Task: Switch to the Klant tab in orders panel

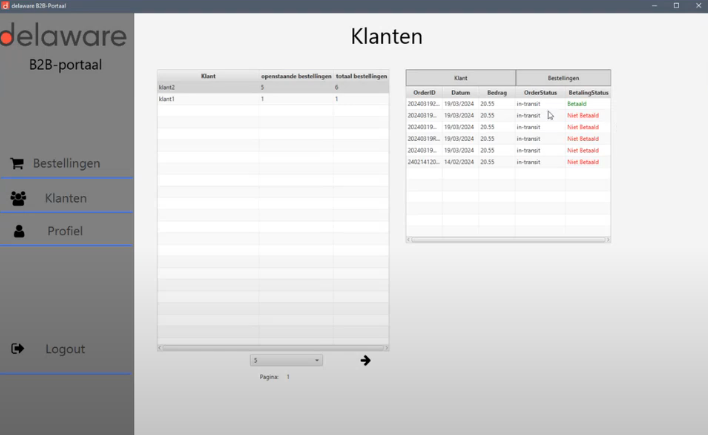Action: pyautogui.click(x=460, y=77)
